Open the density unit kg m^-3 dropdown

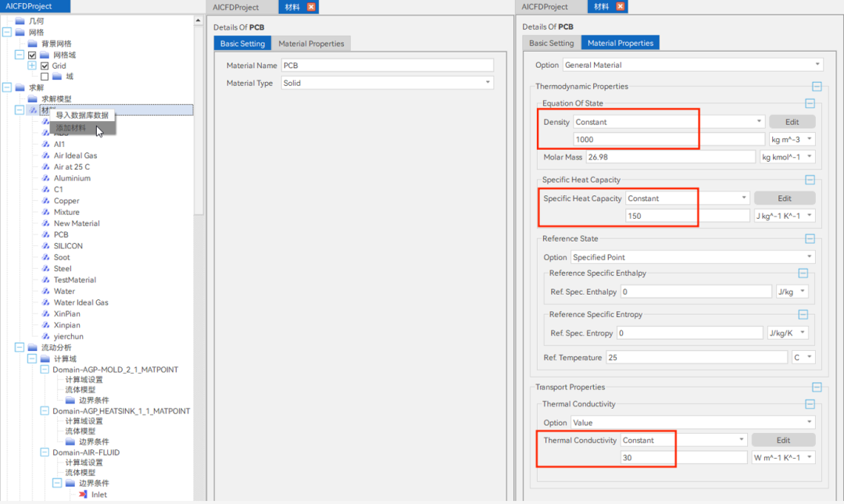[792, 139]
